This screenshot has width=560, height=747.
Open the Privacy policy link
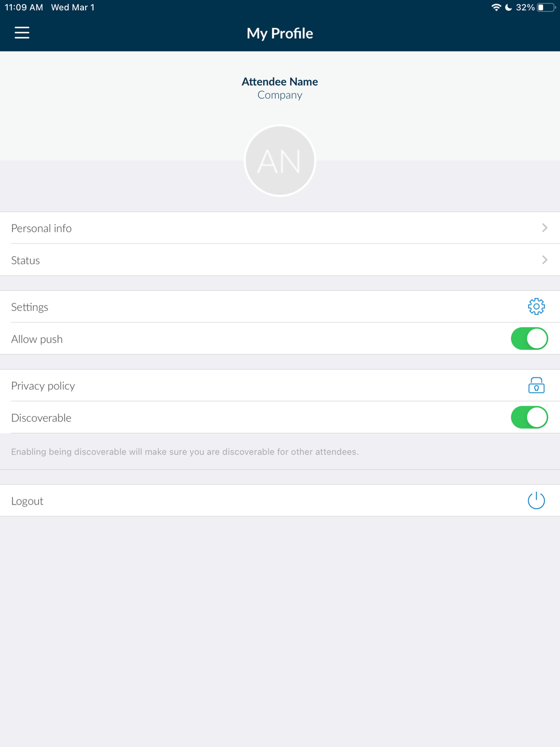coord(280,385)
